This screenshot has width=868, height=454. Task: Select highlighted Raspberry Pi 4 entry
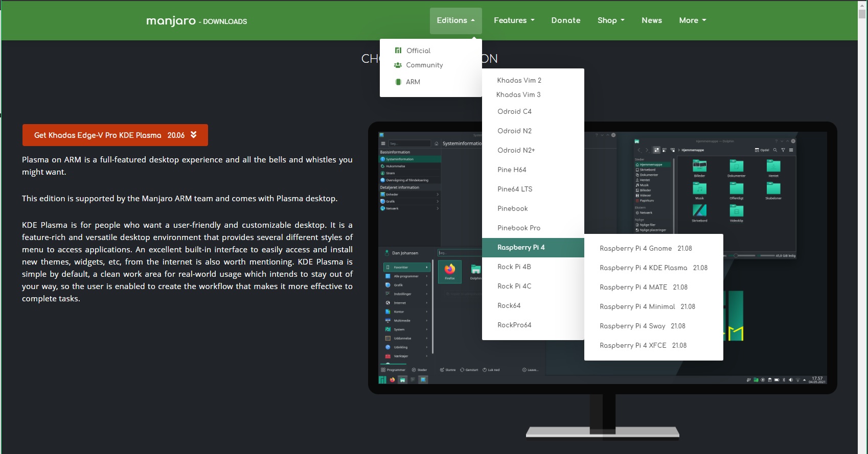[533, 247]
